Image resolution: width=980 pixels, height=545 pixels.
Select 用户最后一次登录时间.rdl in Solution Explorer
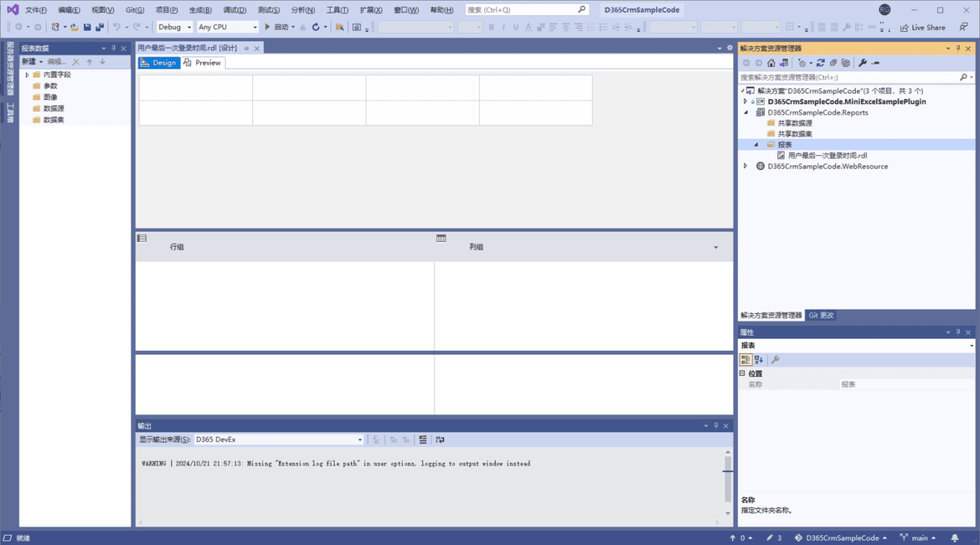827,156
